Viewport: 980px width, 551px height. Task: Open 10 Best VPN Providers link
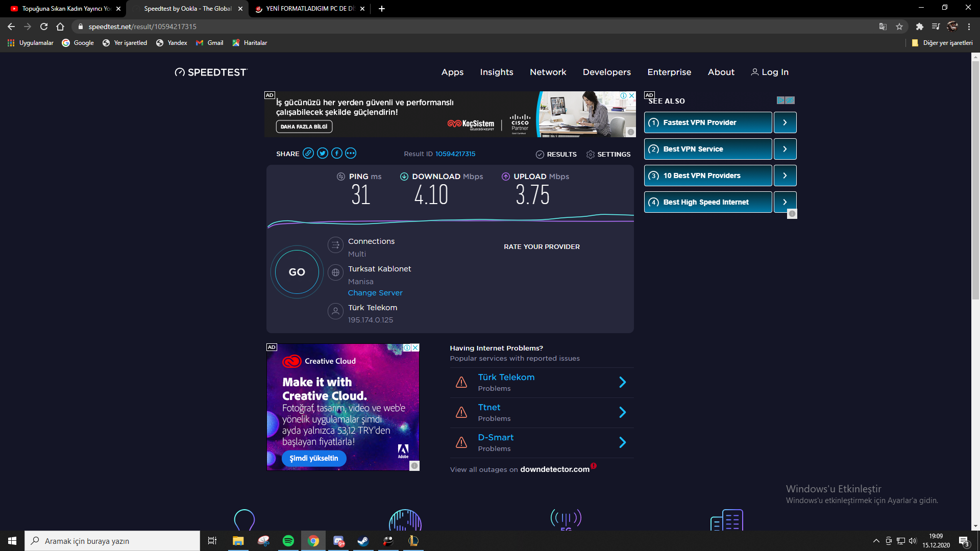[708, 176]
